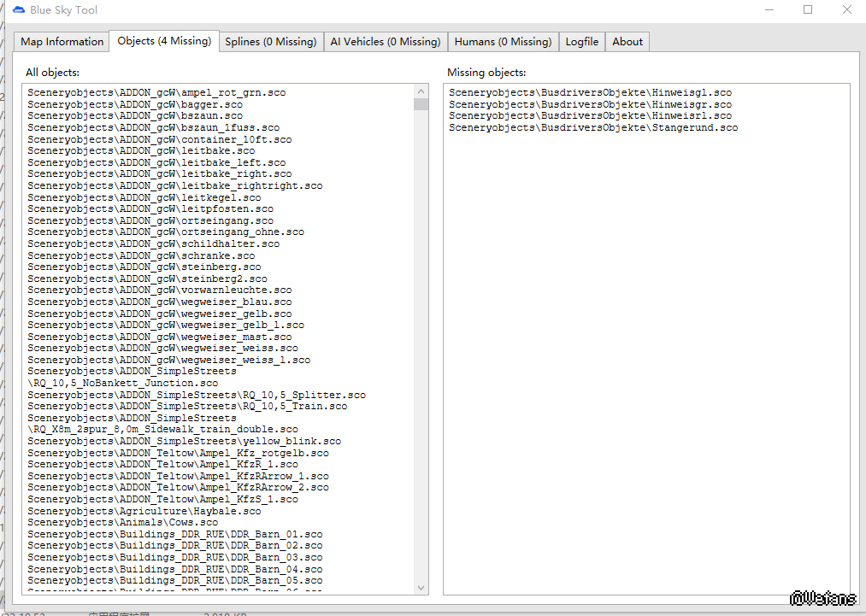Image resolution: width=866 pixels, height=616 pixels.
Task: Switch to Splines (0 Missing) tab
Action: point(270,42)
